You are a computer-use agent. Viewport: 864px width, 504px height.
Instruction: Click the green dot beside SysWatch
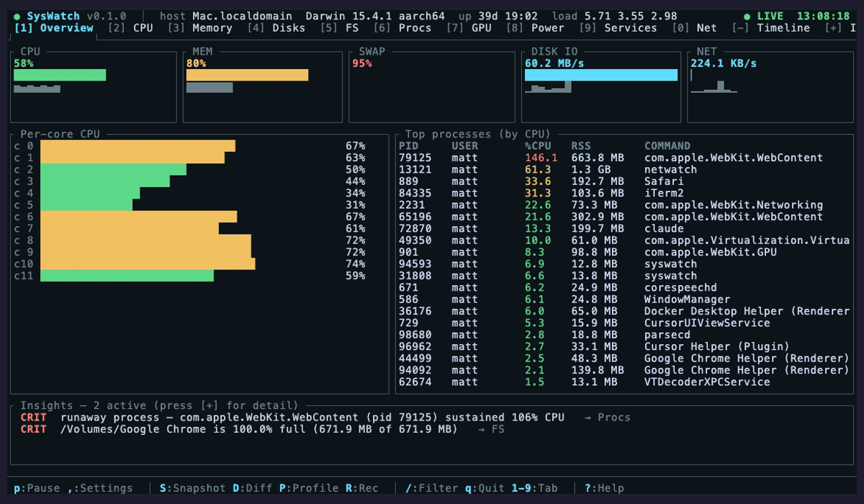point(17,16)
